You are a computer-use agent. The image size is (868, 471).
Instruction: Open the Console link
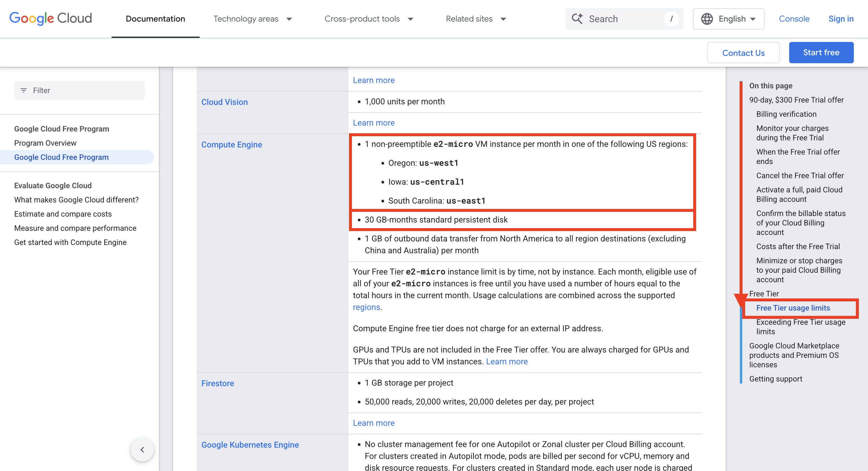pos(794,19)
